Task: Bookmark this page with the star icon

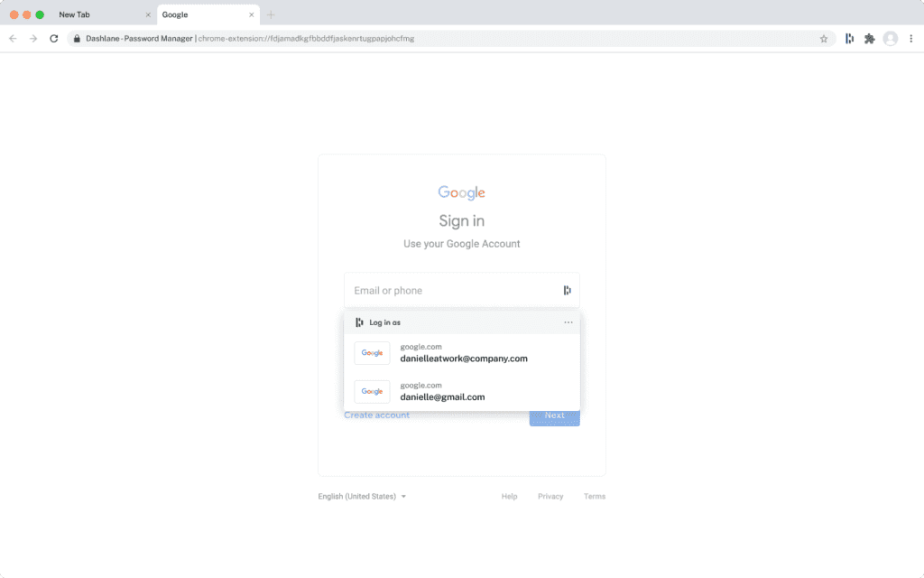Action: [823, 38]
